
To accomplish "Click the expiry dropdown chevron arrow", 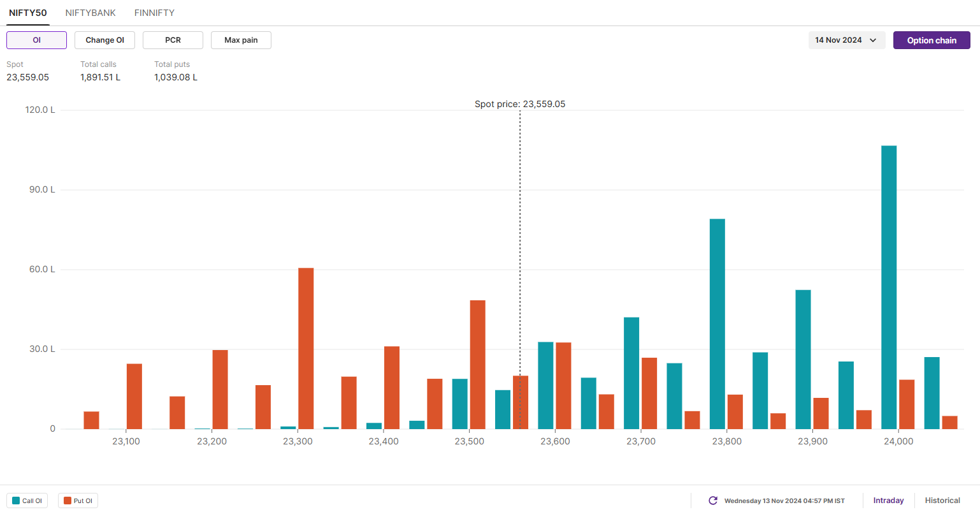I will (x=873, y=40).
